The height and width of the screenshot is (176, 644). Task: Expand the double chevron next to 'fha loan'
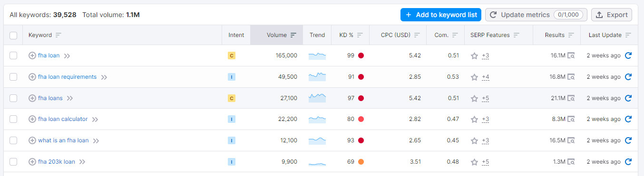tap(67, 56)
